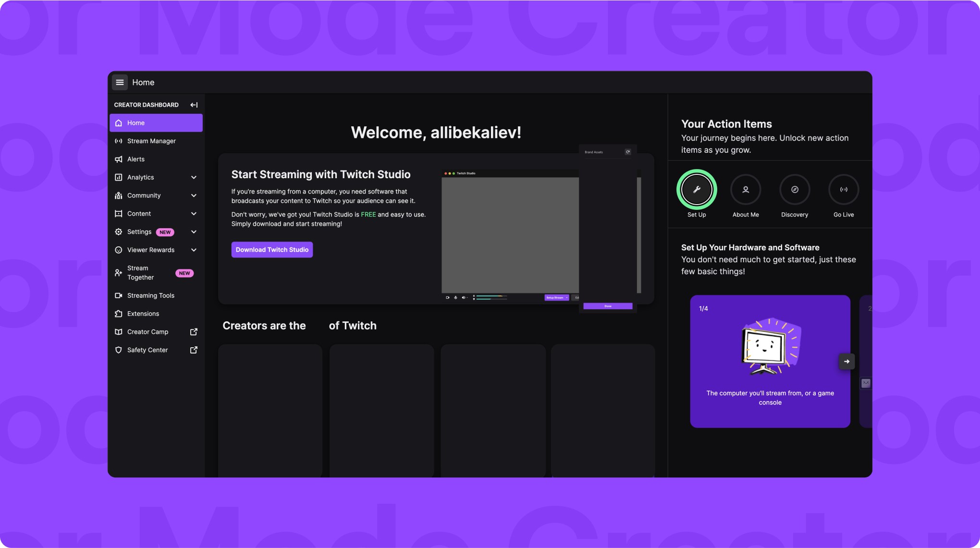The width and height of the screenshot is (980, 548).
Task: Open the Alerts sidebar item
Action: tap(136, 159)
